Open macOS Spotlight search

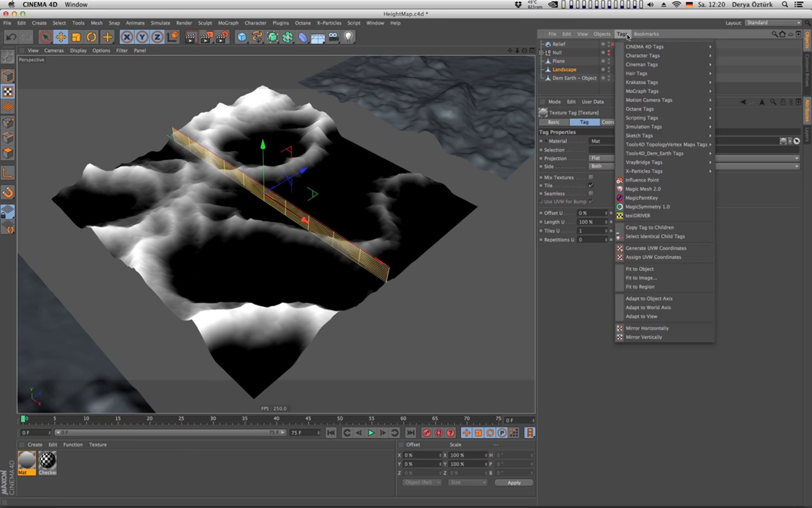coord(785,4)
